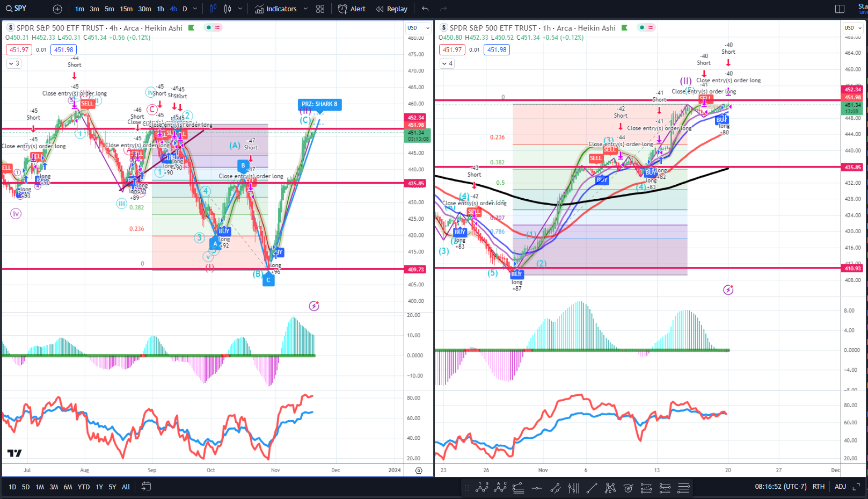Select the 5D date range
The image size is (868, 499).
[26, 487]
